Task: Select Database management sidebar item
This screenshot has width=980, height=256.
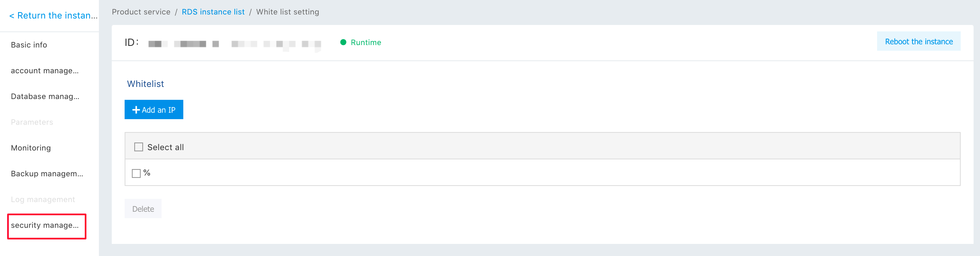Action: 45,96
